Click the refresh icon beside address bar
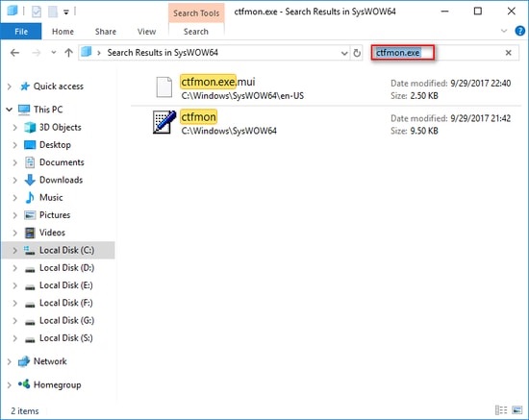The height and width of the screenshot is (420, 529). [x=357, y=53]
